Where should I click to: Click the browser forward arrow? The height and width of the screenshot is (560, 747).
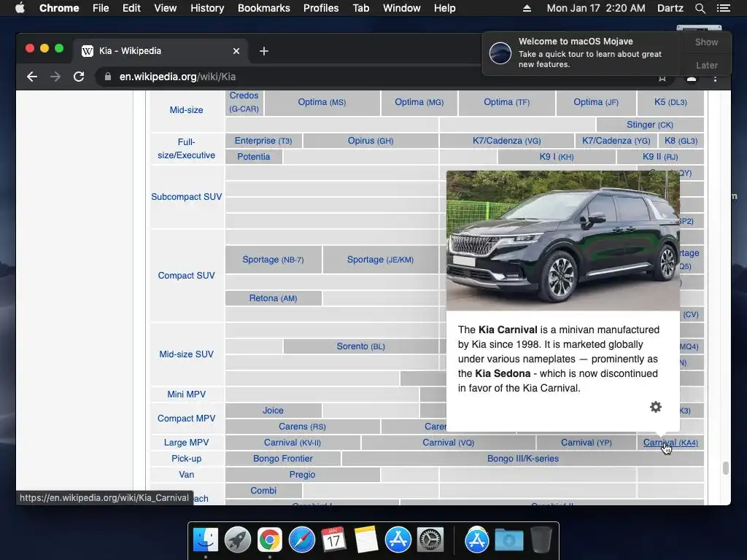pyautogui.click(x=55, y=77)
